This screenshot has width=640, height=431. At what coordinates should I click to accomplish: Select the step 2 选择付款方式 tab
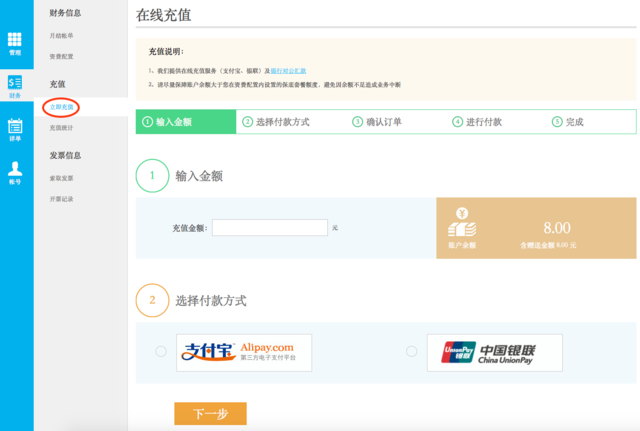[276, 122]
